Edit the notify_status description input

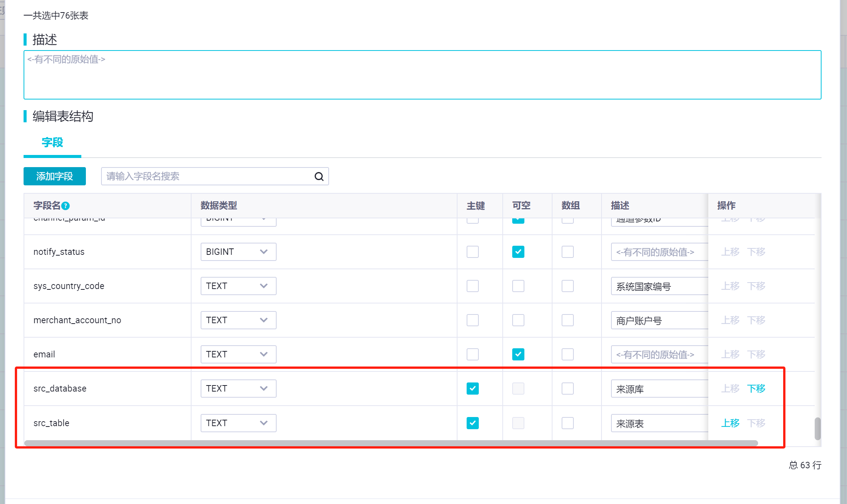[659, 252]
